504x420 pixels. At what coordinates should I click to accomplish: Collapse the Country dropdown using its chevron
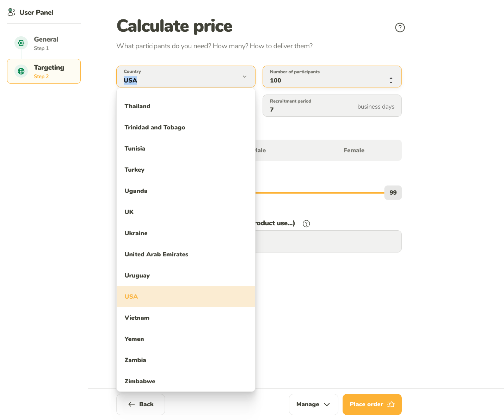pyautogui.click(x=245, y=77)
